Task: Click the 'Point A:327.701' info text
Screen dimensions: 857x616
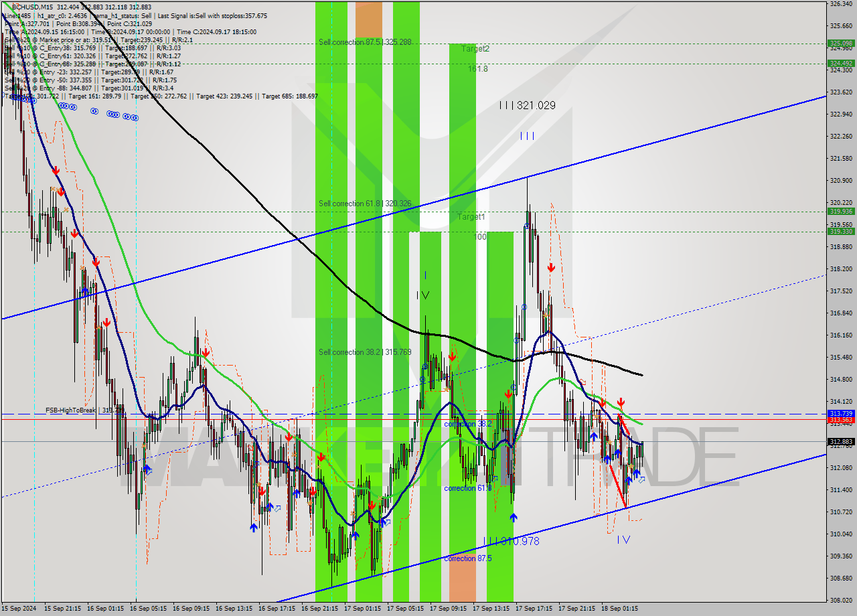Action: coord(27,23)
